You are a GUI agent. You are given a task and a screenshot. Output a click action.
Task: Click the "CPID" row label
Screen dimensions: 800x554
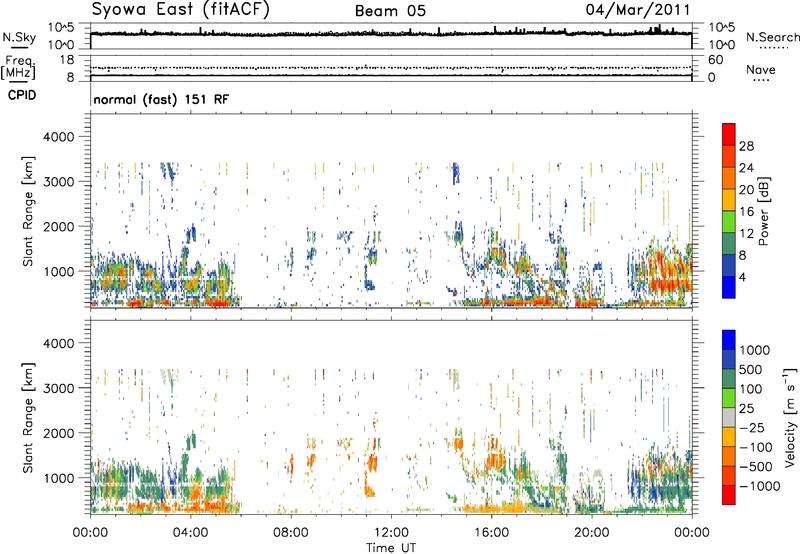[22, 95]
